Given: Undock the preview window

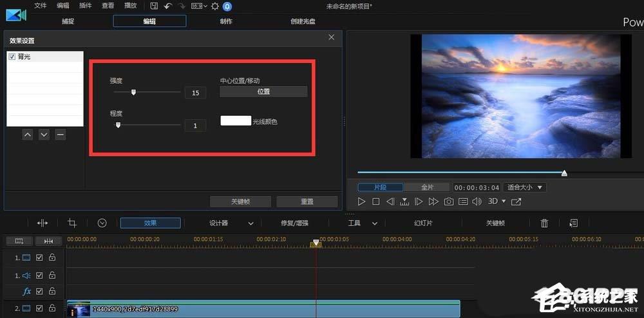Looking at the screenshot, I should coord(516,201).
